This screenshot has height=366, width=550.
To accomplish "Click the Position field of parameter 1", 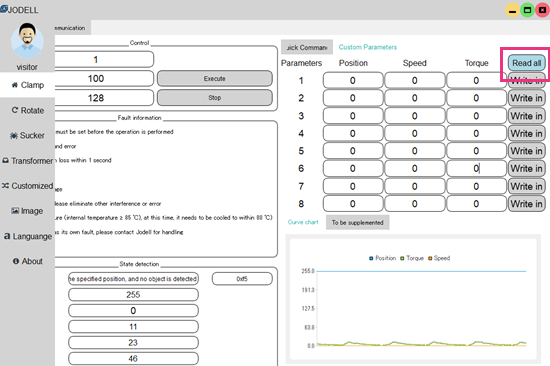I will 353,80.
